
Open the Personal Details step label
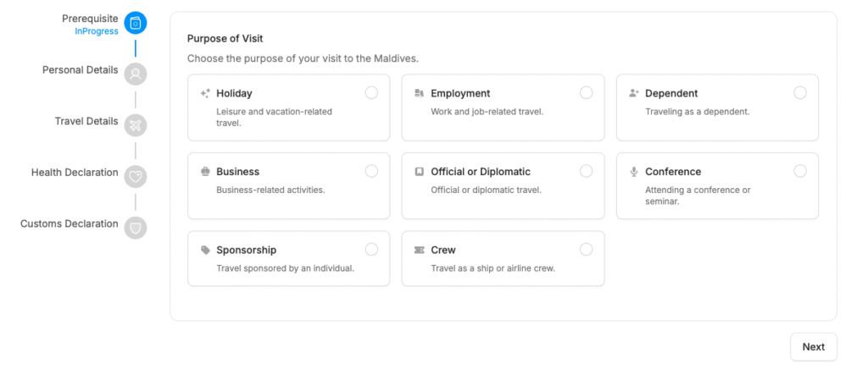pyautogui.click(x=81, y=70)
